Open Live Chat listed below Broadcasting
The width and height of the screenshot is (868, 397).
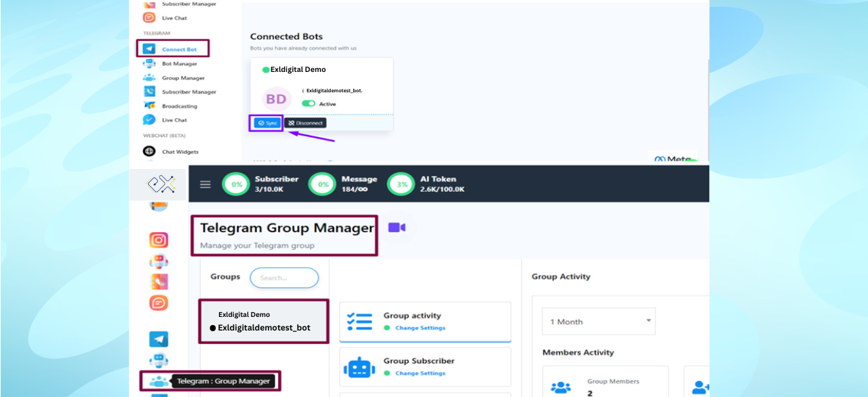click(174, 120)
